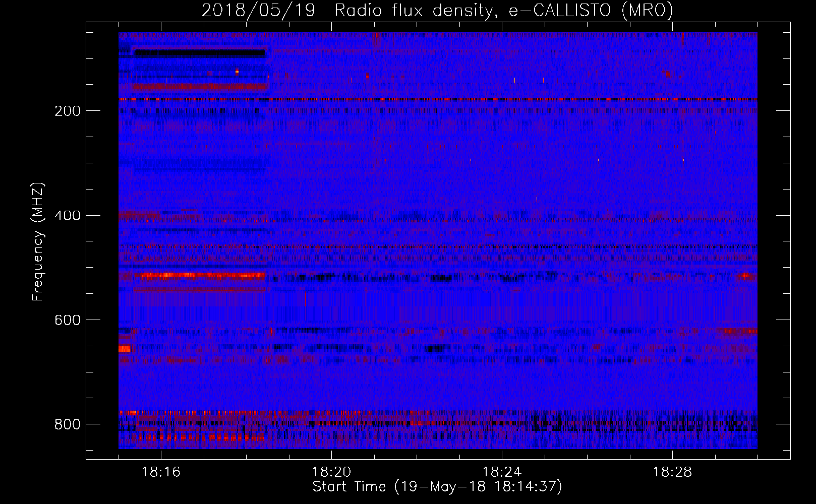
Task: Click the 18:20 time tick label
Action: (x=331, y=472)
